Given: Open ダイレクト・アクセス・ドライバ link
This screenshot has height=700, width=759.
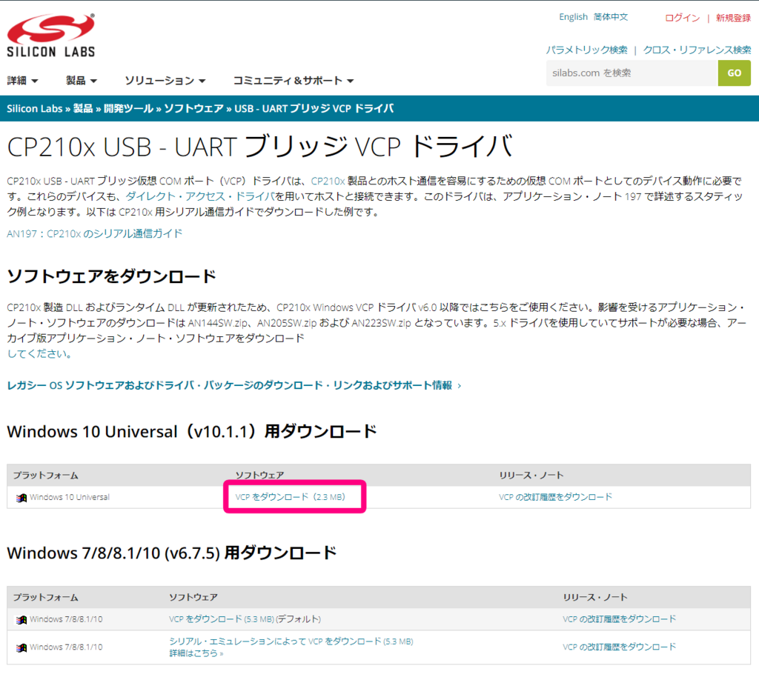Looking at the screenshot, I should 200,196.
